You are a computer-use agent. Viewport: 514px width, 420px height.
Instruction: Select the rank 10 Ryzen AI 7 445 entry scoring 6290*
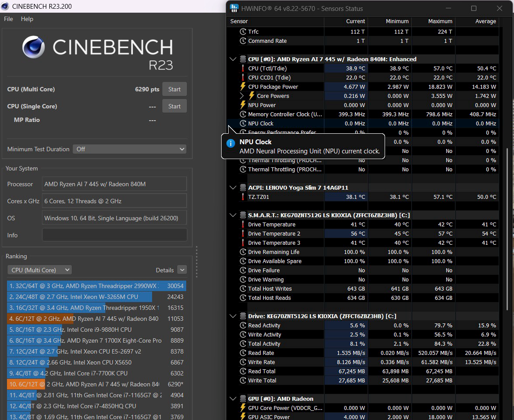96,384
